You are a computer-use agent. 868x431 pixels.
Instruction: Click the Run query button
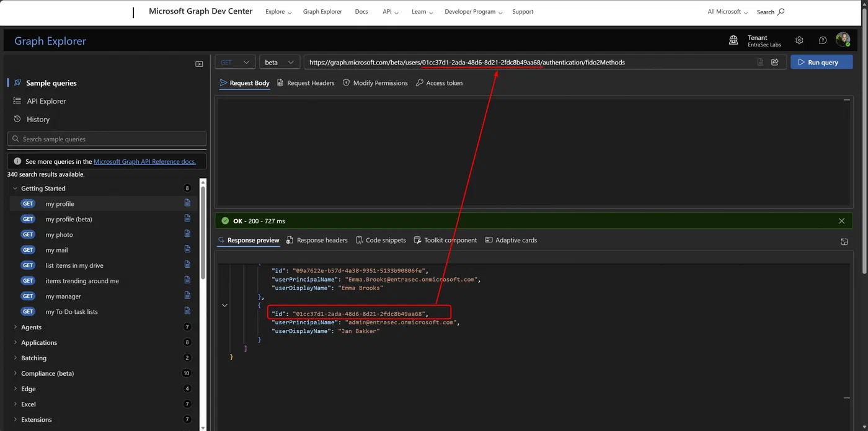coord(821,62)
